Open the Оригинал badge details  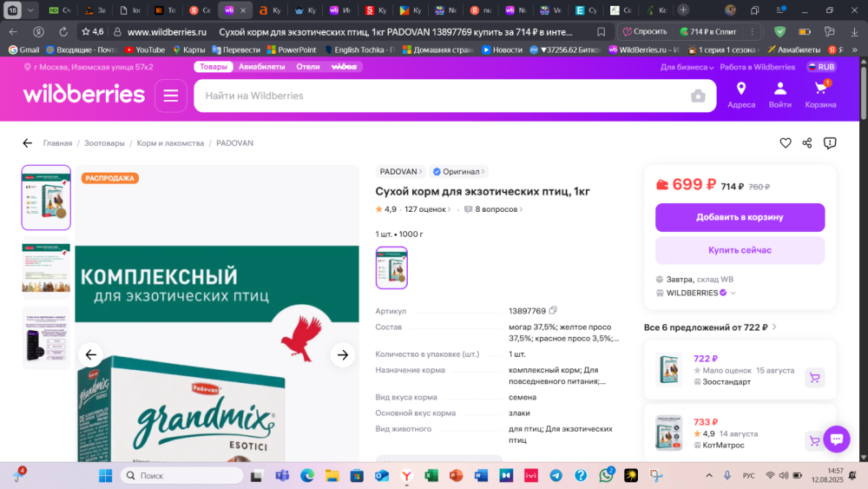point(458,172)
